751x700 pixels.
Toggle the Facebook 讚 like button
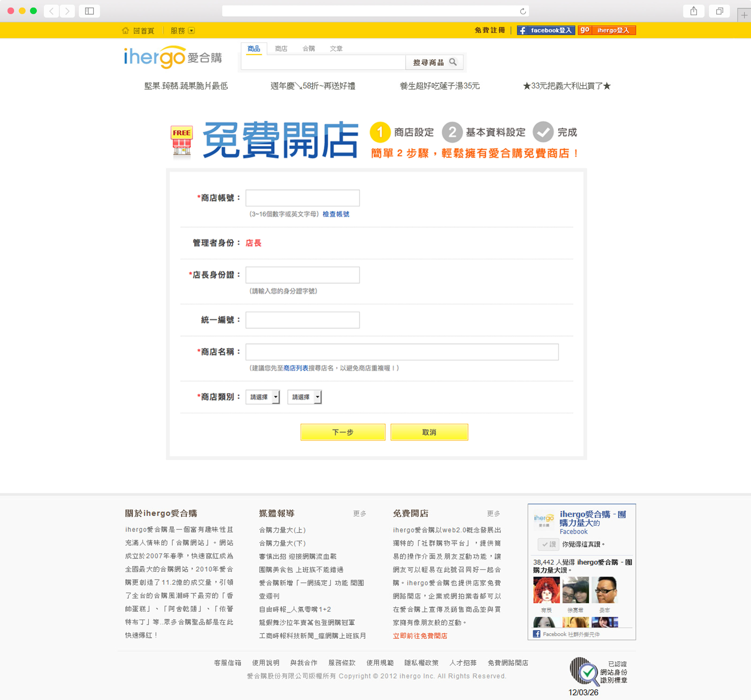tap(548, 544)
